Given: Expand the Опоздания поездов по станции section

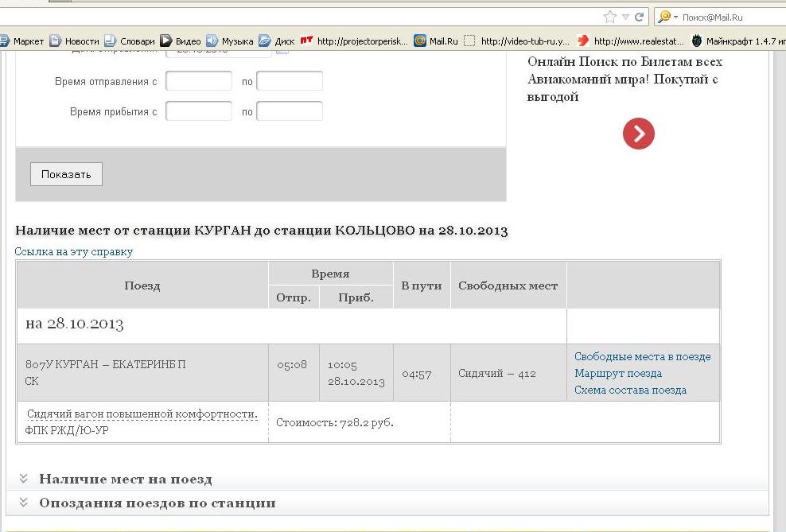Looking at the screenshot, I should click(x=157, y=503).
